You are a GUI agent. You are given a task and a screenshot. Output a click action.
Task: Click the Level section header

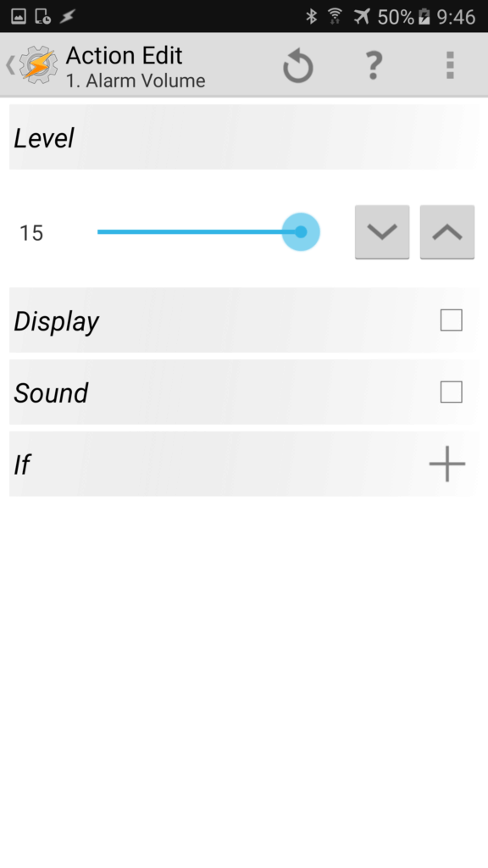click(243, 137)
